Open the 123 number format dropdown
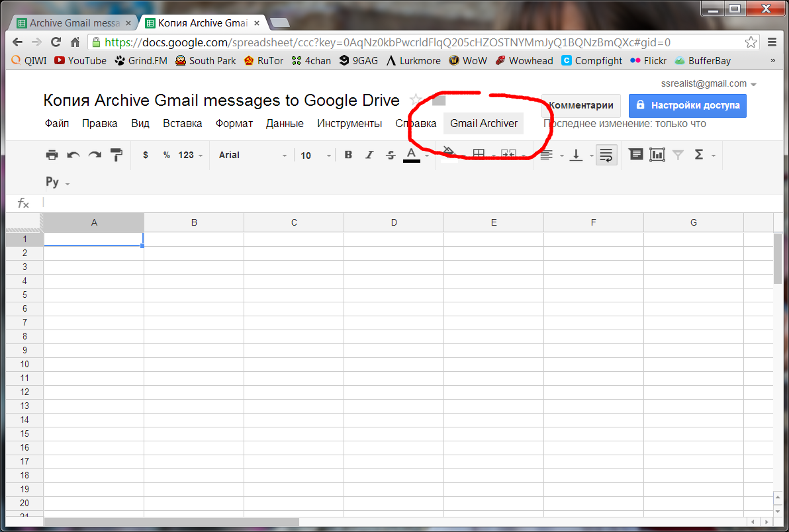This screenshot has width=789, height=532. [190, 155]
